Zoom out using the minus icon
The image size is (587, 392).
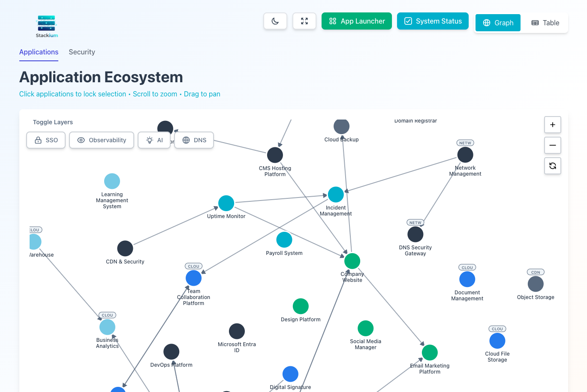[x=552, y=145]
